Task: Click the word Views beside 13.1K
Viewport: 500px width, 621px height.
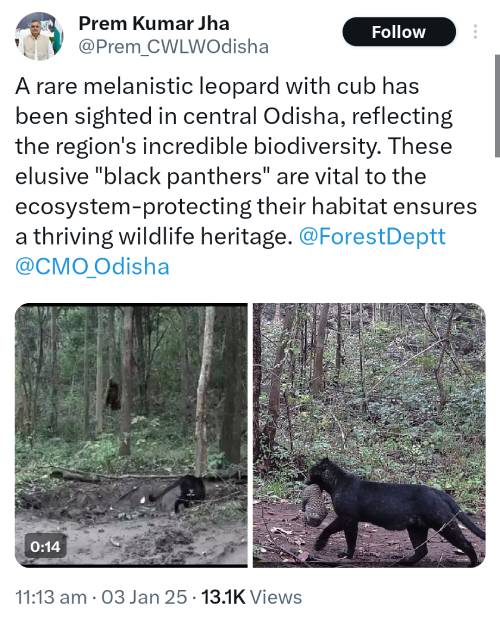Action: pyautogui.click(x=276, y=597)
